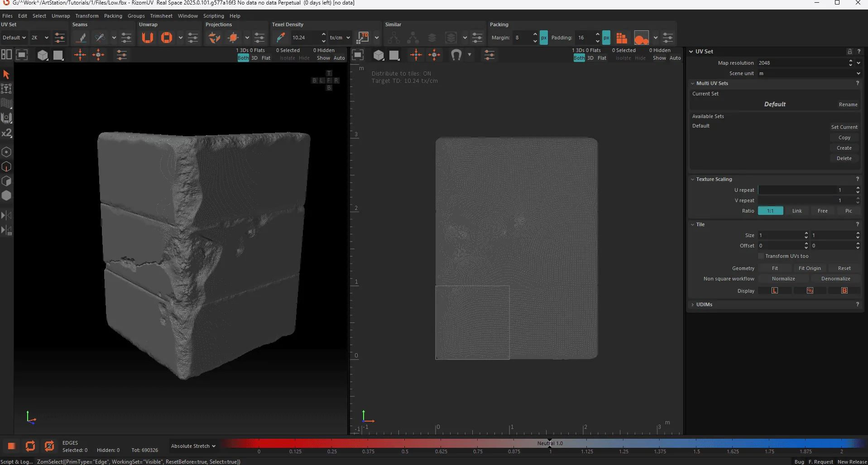Open Packing panel settings sliders icon
868x465 pixels.
pos(668,38)
